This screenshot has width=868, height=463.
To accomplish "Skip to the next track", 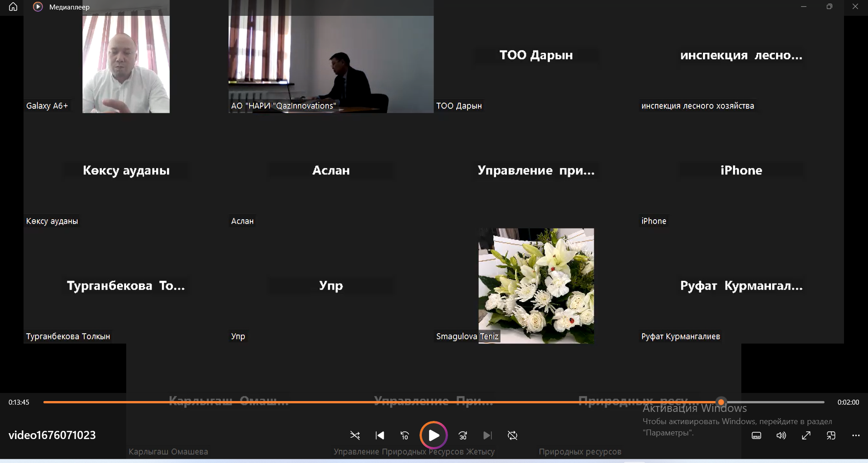I will tap(487, 435).
